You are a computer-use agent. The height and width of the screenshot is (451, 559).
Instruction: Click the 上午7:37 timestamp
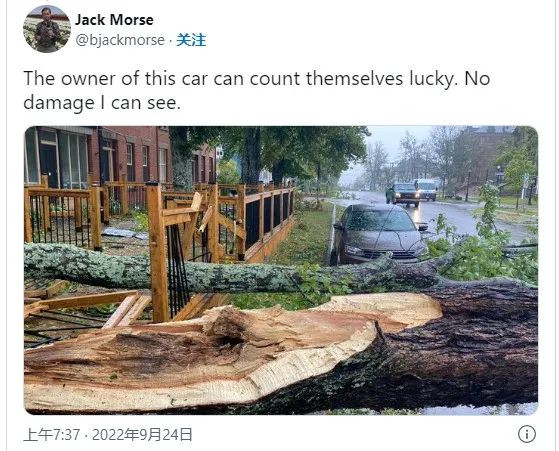pos(52,435)
